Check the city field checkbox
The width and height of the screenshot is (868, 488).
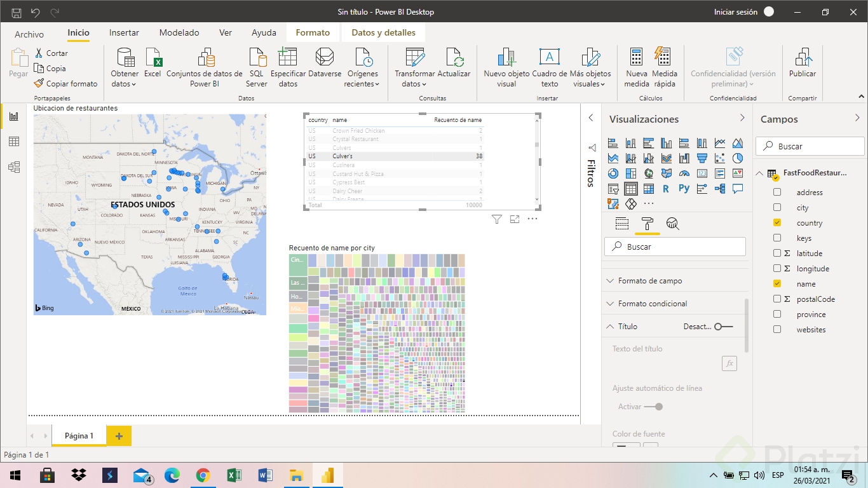777,208
